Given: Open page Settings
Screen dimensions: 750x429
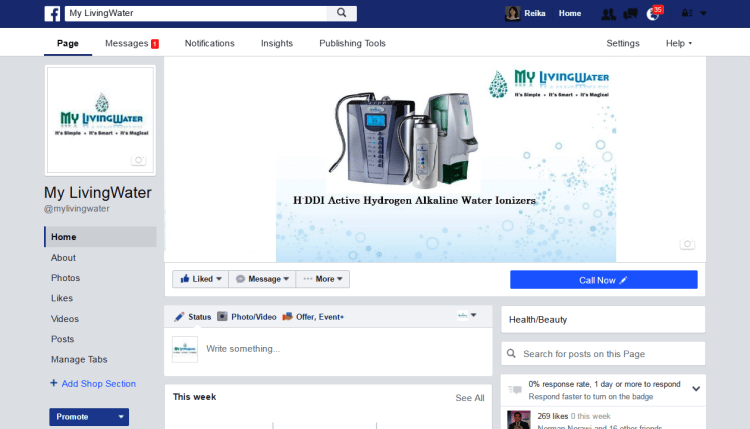Looking at the screenshot, I should (x=623, y=43).
